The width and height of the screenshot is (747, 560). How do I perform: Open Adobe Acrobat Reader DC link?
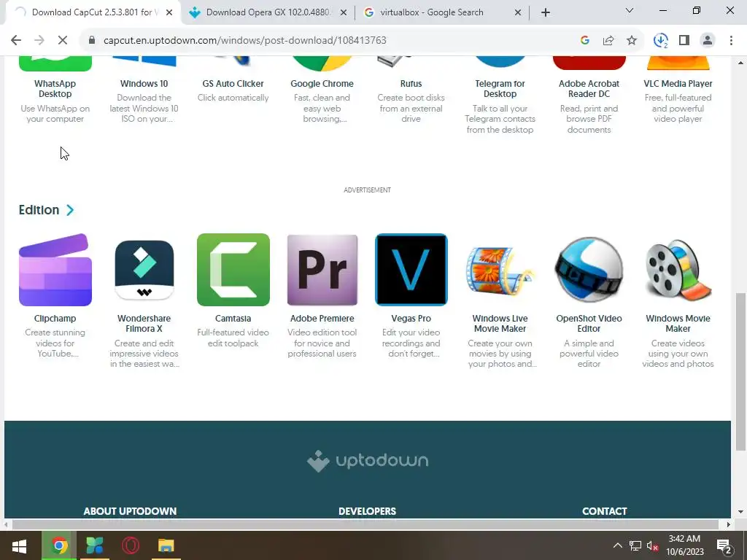pyautogui.click(x=589, y=88)
